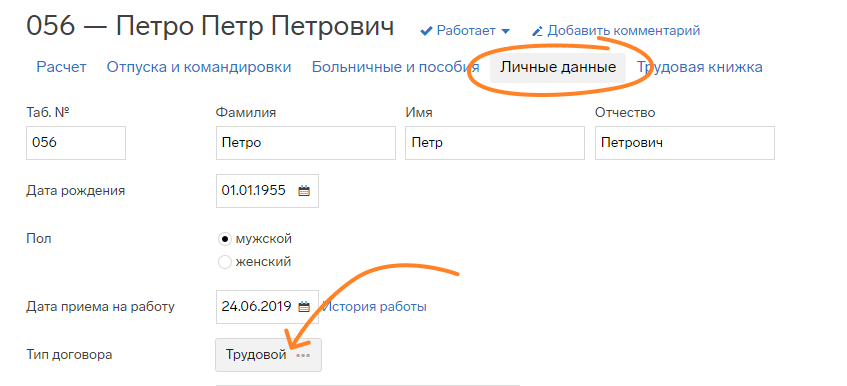Go to the Трудовая книжка tab
847x386 pixels.
click(700, 67)
